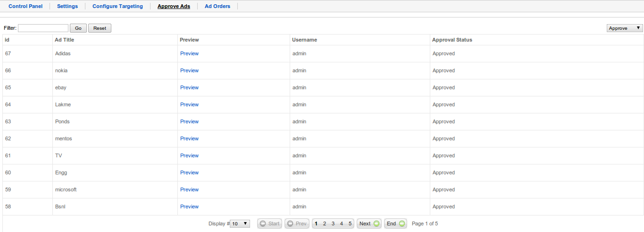644x232 pixels.
Task: Sort by the Ad Title column header
Action: click(x=64, y=40)
